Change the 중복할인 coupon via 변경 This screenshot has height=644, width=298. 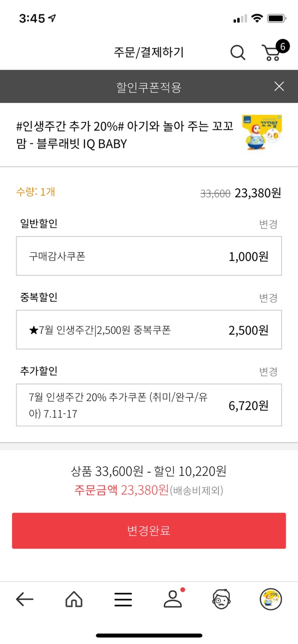point(268,298)
